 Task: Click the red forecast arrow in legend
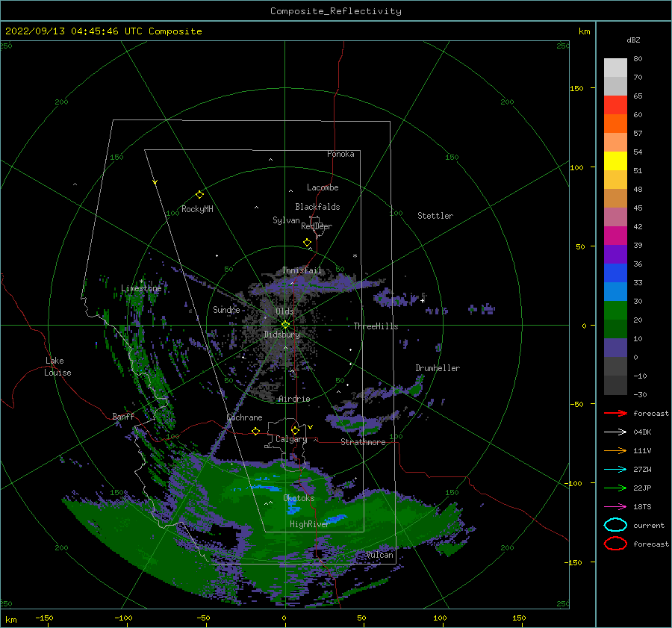(615, 413)
